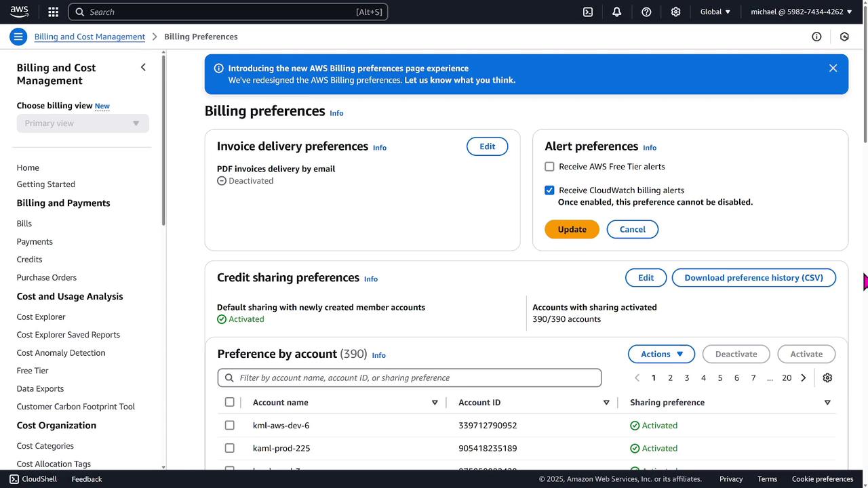868x488 pixels.
Task: Click the Update button for alerts
Action: point(572,229)
